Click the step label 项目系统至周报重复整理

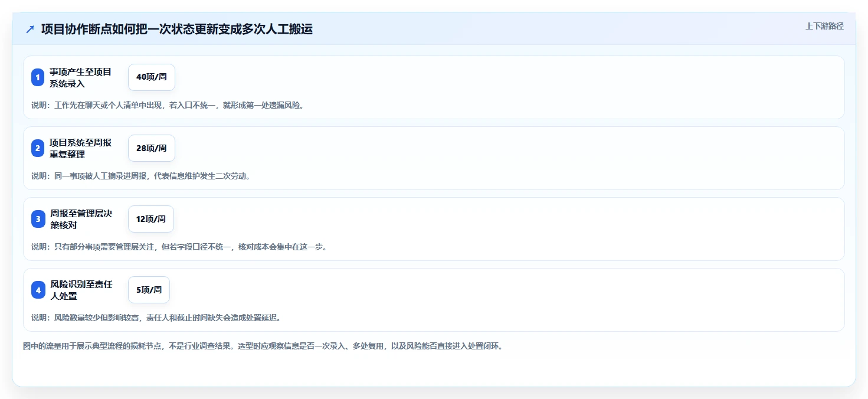click(81, 148)
